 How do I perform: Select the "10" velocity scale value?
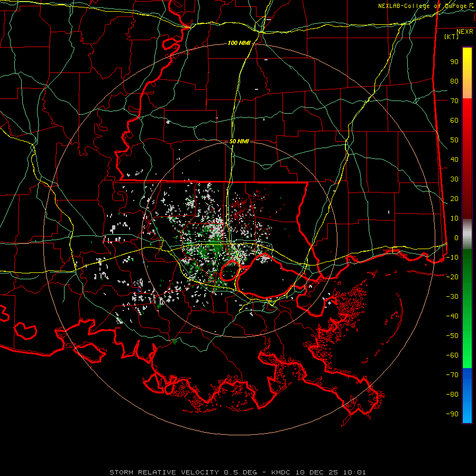point(454,218)
